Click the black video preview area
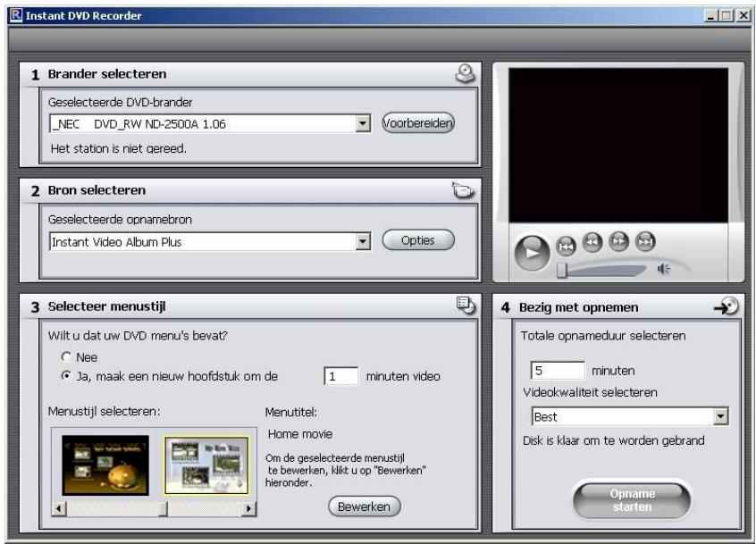 pyautogui.click(x=618, y=145)
